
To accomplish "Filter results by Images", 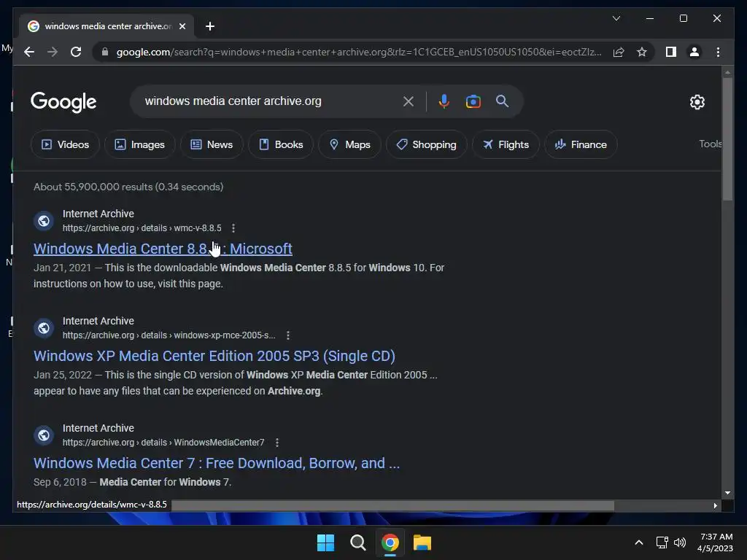I will click(139, 144).
